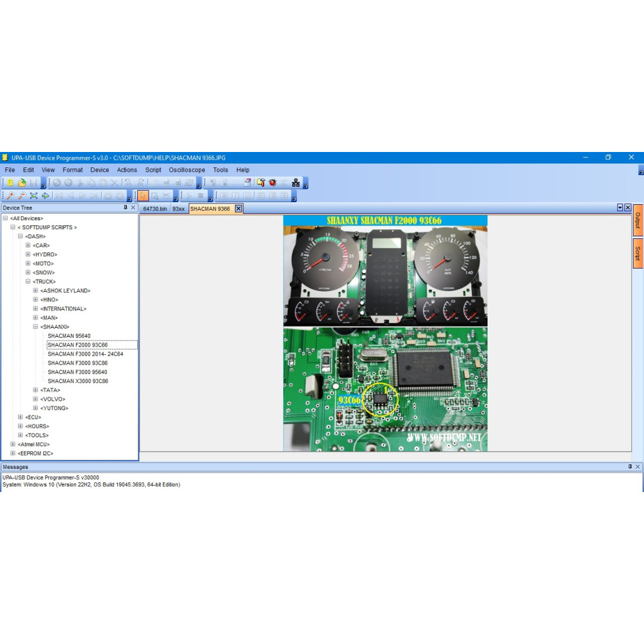Viewport: 644px width, 644px height.
Task: Expand the <Atmel MCU> tree node
Action: click(13, 444)
